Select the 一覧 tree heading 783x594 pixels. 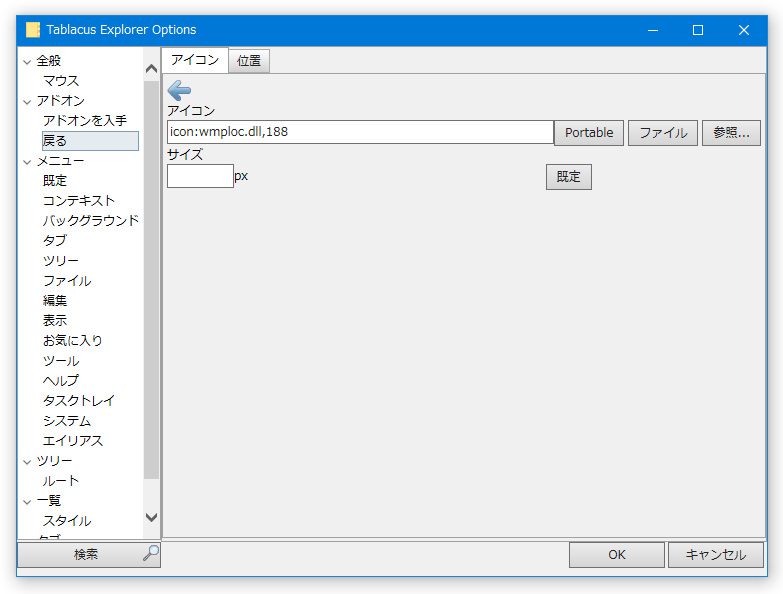pyautogui.click(x=49, y=501)
